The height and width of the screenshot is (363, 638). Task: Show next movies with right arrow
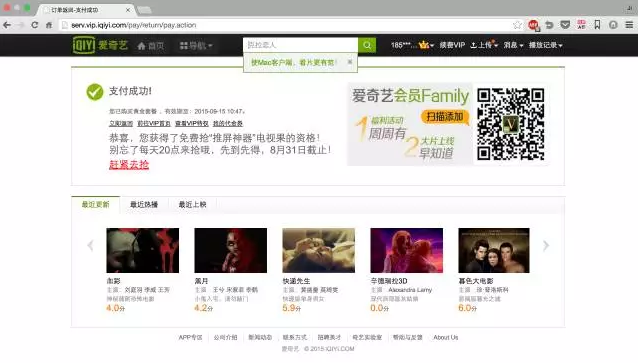click(x=546, y=245)
